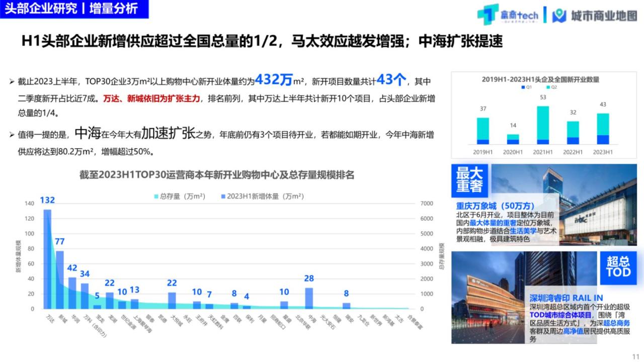Click the 最大重奢 blue badge
This screenshot has width=644, height=362.
pyautogui.click(x=470, y=180)
